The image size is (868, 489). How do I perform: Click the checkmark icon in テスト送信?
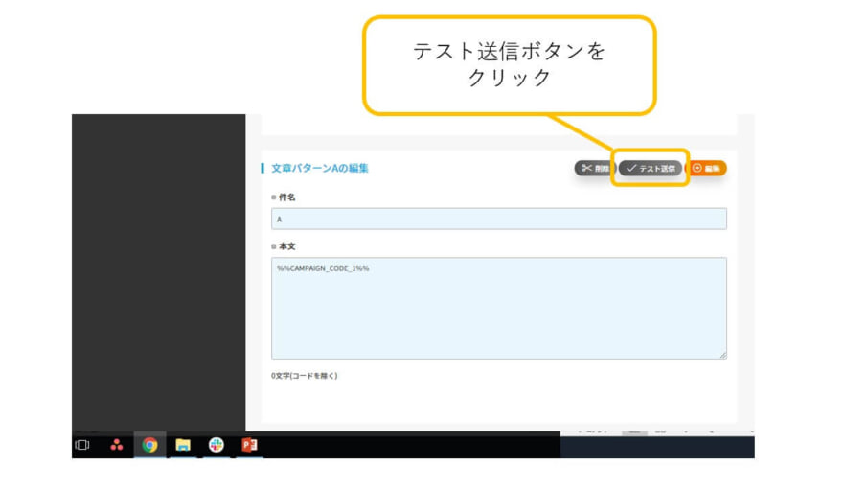click(x=630, y=168)
